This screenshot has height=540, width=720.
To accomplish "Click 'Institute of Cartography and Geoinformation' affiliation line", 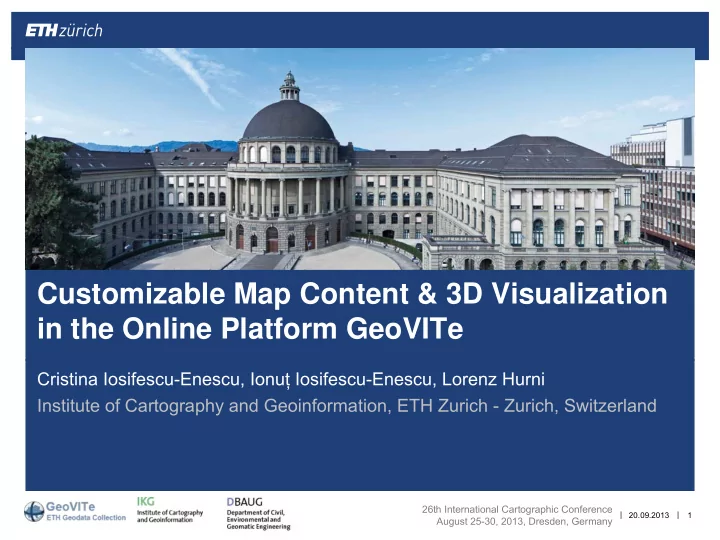I will coord(347,406).
